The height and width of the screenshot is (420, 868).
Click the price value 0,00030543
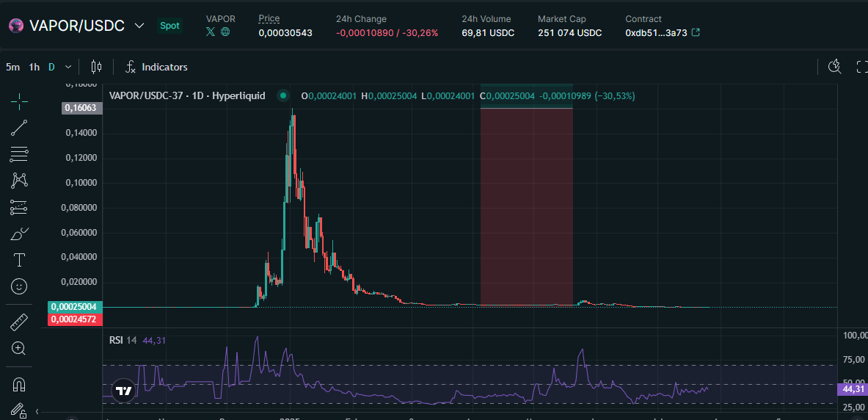pos(285,33)
